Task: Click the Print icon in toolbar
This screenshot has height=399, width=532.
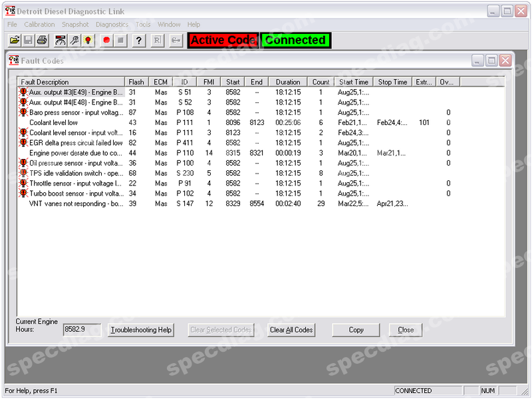Action: [x=43, y=41]
